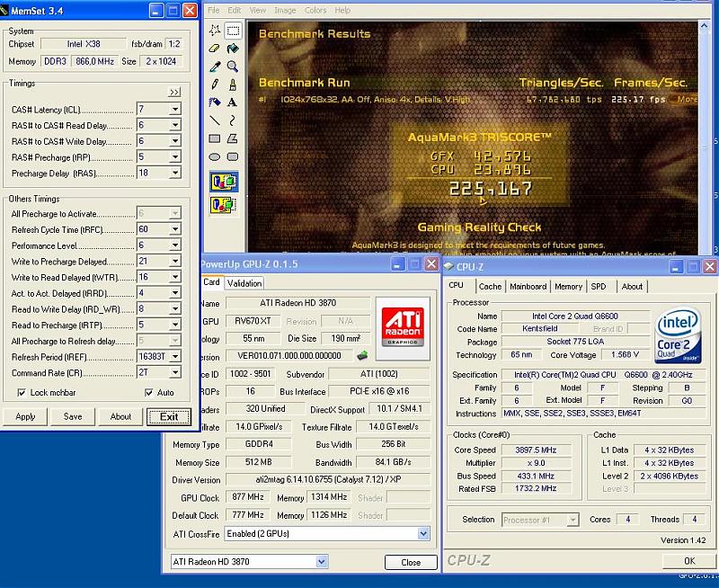Click the Intel Core 2 Quad logo
Screen dimensions: 719x588
(679, 335)
